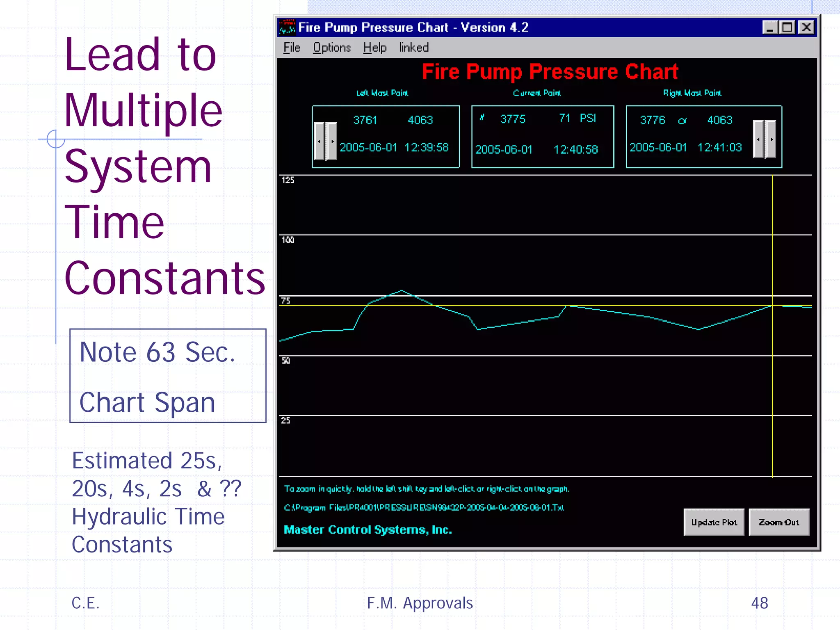Click the Current Point value 3775

[x=513, y=119]
